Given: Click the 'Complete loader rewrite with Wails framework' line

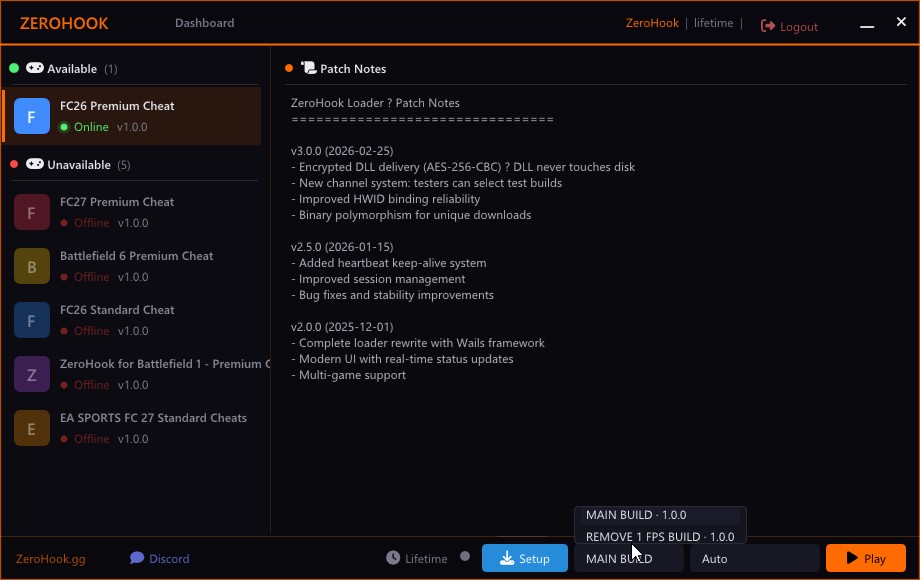Looking at the screenshot, I should [418, 342].
